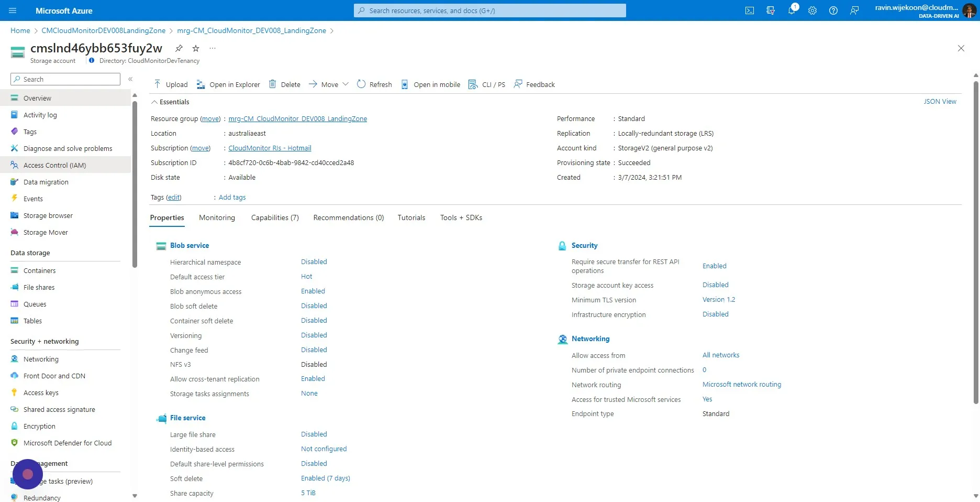Open File shares in sidebar

tap(65, 287)
